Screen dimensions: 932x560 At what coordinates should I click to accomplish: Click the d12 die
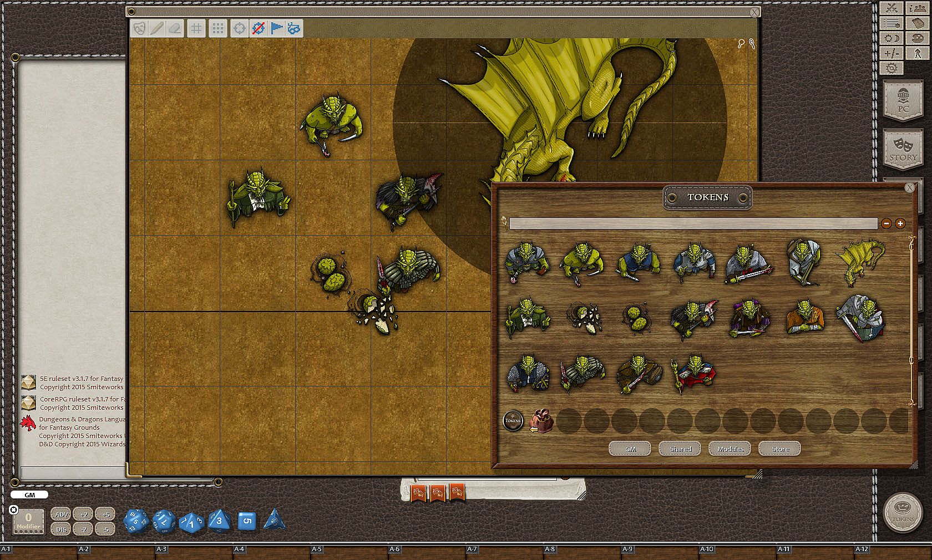click(x=164, y=522)
